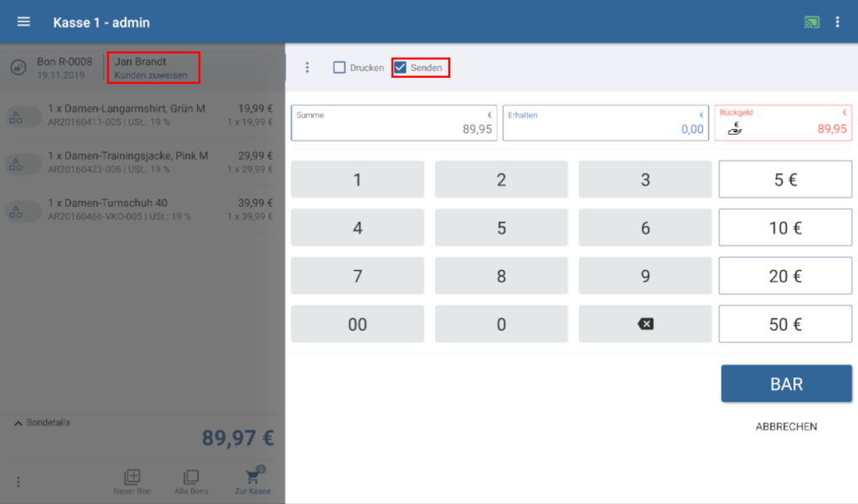Open Alle Bons receipts list
The image size is (858, 504).
(191, 478)
